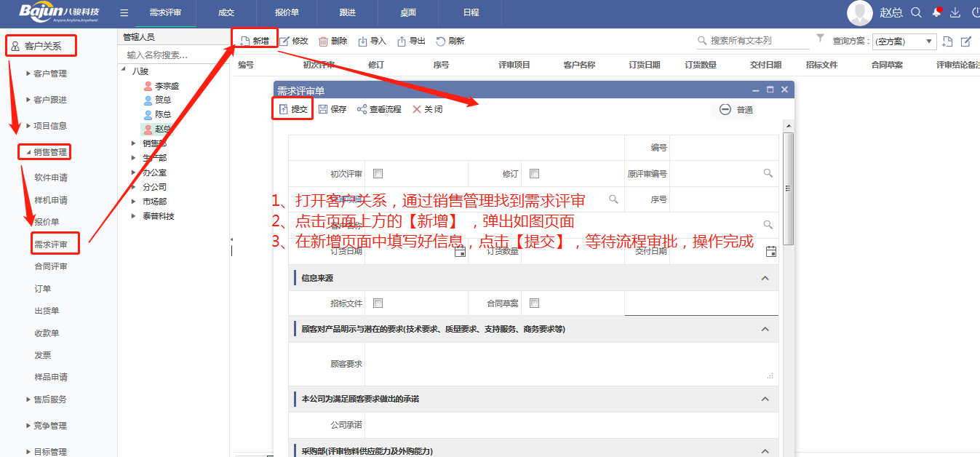Open notifications via the bell icon

click(936, 12)
